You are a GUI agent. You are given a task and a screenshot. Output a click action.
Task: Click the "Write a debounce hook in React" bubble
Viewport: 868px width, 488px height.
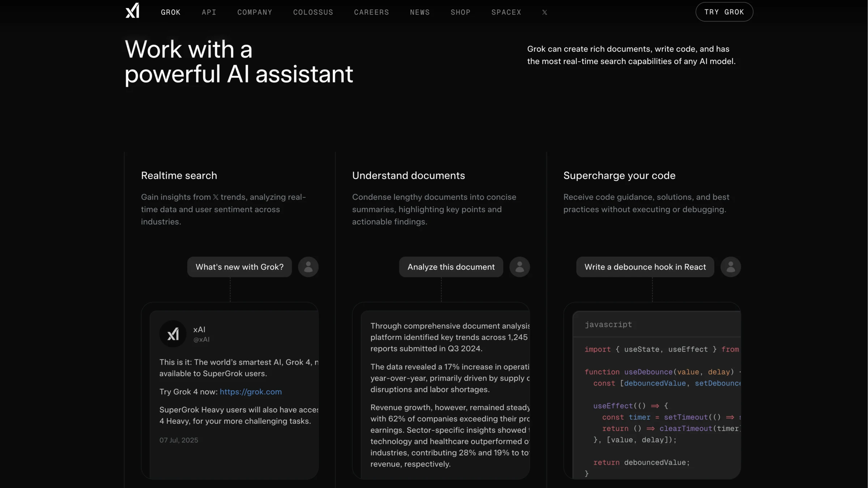[x=645, y=267]
